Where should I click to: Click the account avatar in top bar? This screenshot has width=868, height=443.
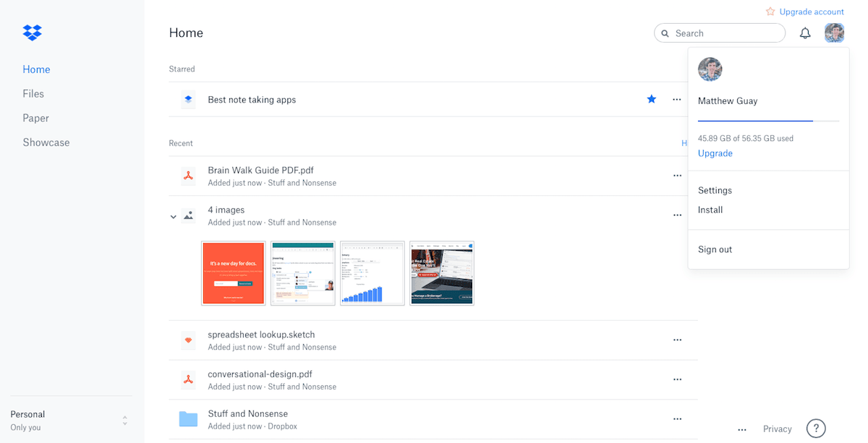(835, 33)
